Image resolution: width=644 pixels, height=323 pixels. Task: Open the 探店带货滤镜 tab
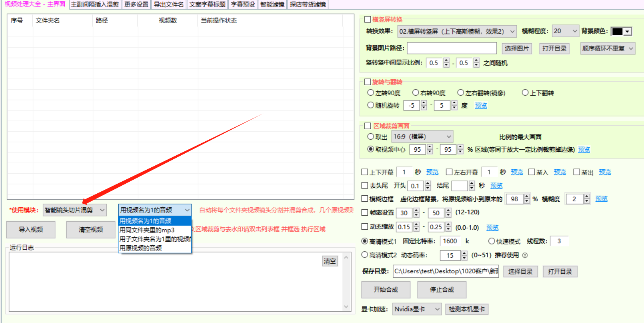pos(308,4)
